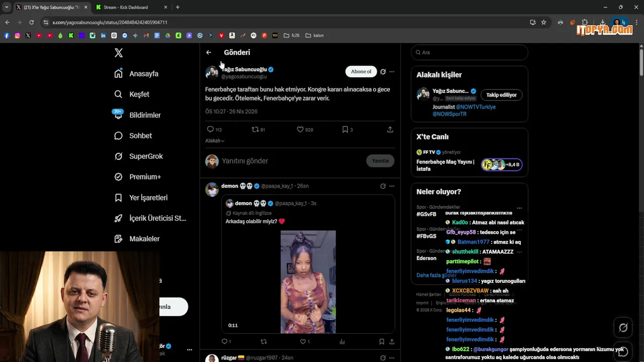The height and width of the screenshot is (362, 644).
Task: Click Grok icon on Yağız Sabuncuoğlu's post
Action: (x=383, y=72)
